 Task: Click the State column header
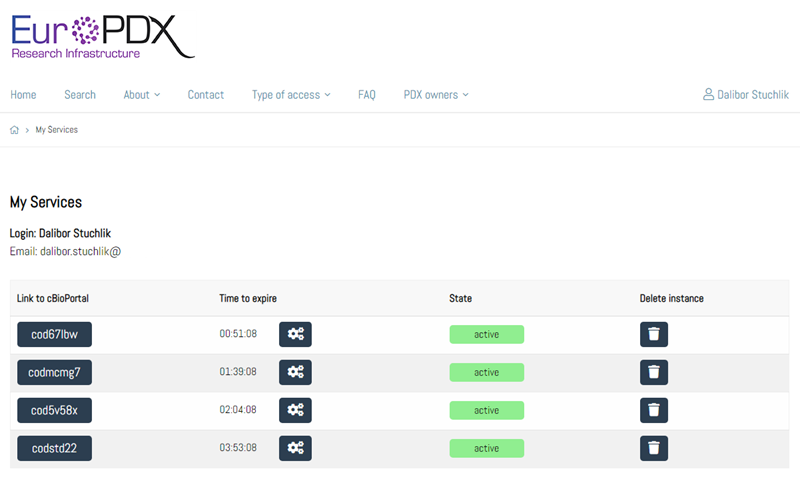(x=460, y=298)
